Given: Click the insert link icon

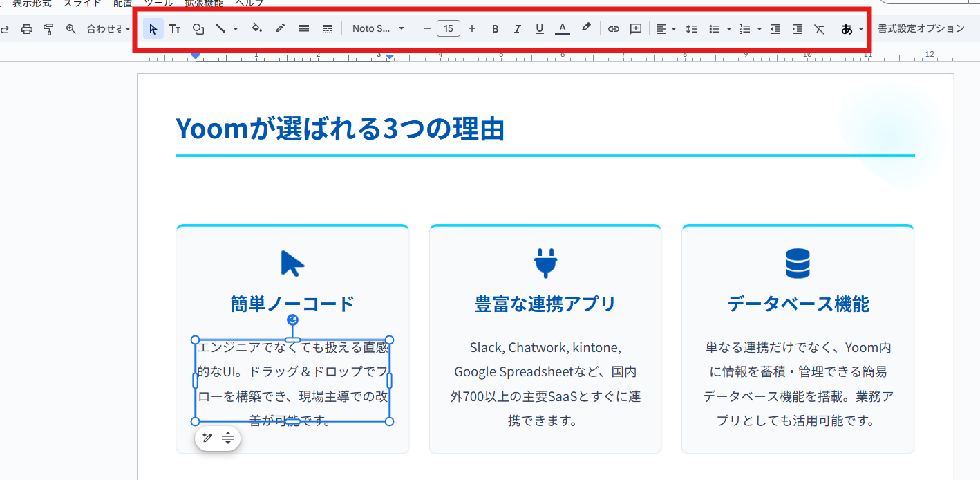Looking at the screenshot, I should click(x=613, y=28).
